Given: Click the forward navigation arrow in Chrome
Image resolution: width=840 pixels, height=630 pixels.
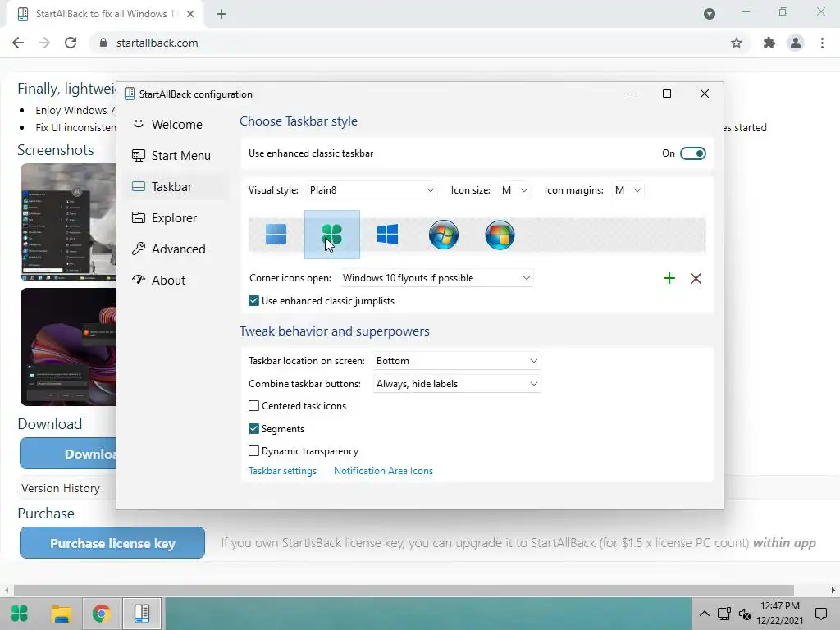Looking at the screenshot, I should pos(44,43).
